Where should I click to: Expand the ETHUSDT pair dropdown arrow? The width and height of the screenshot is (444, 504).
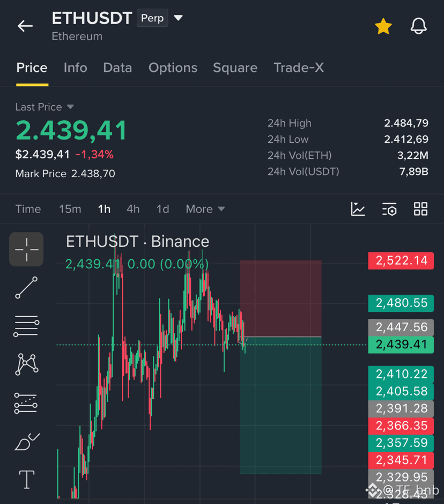coord(178,18)
